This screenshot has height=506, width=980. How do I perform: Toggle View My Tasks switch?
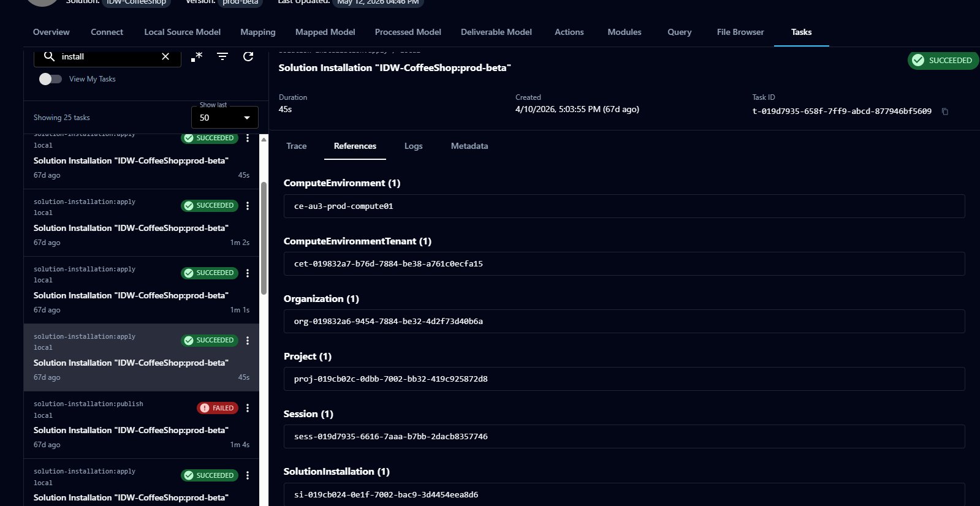pyautogui.click(x=50, y=79)
